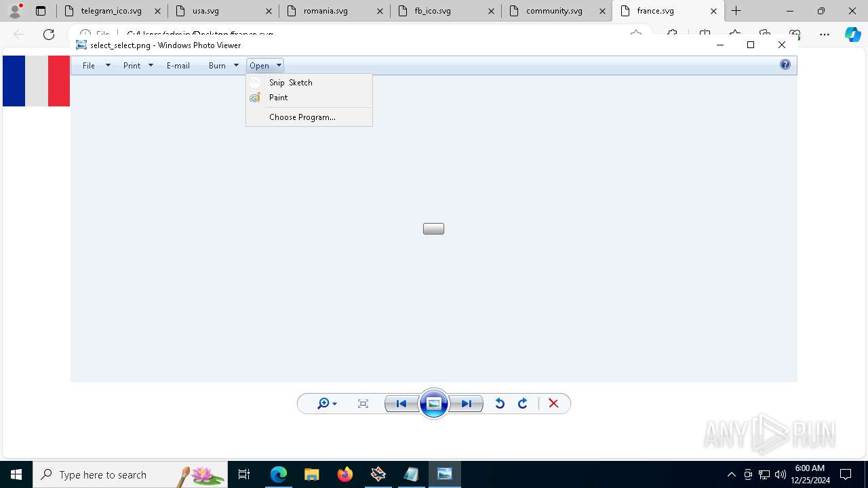Refresh the Edge browser page
The width and height of the screenshot is (868, 488).
tap(49, 35)
